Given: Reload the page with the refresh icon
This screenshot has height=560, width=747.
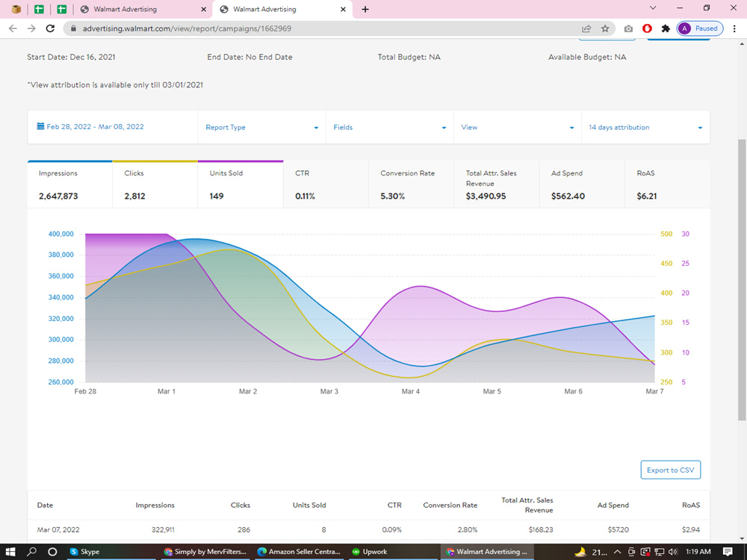Looking at the screenshot, I should [50, 28].
